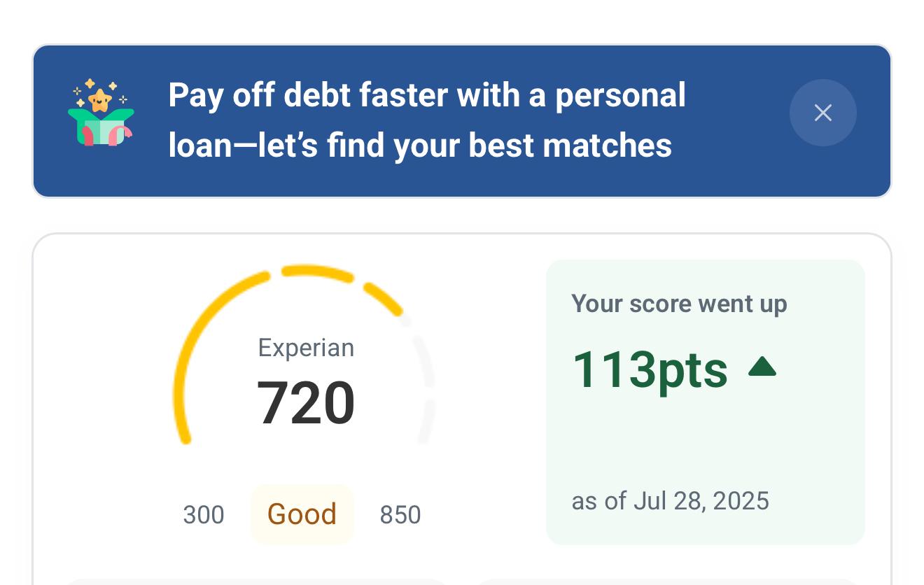Click the green upward triangle arrow

(762, 367)
